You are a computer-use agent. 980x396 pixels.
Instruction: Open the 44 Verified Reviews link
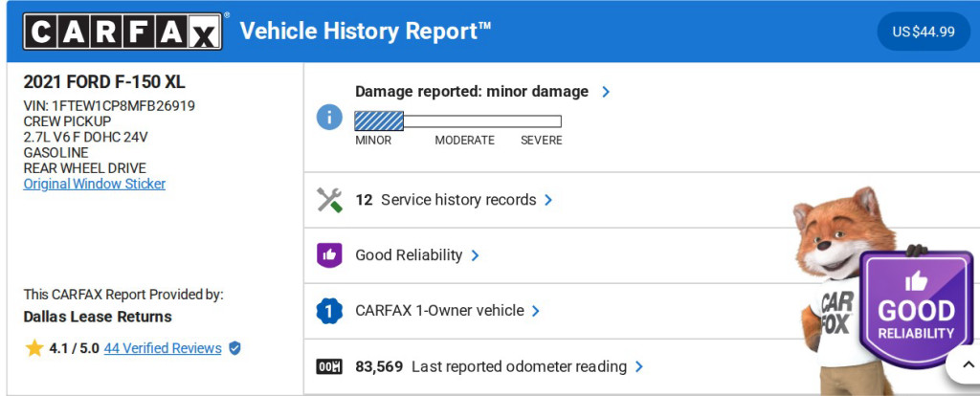point(163,348)
